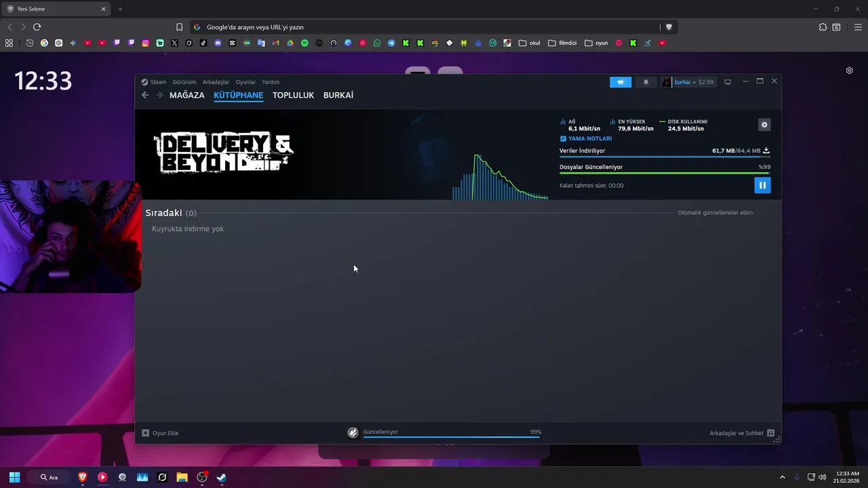868x488 pixels.
Task: Click the download network speed graph
Action: click(500, 176)
